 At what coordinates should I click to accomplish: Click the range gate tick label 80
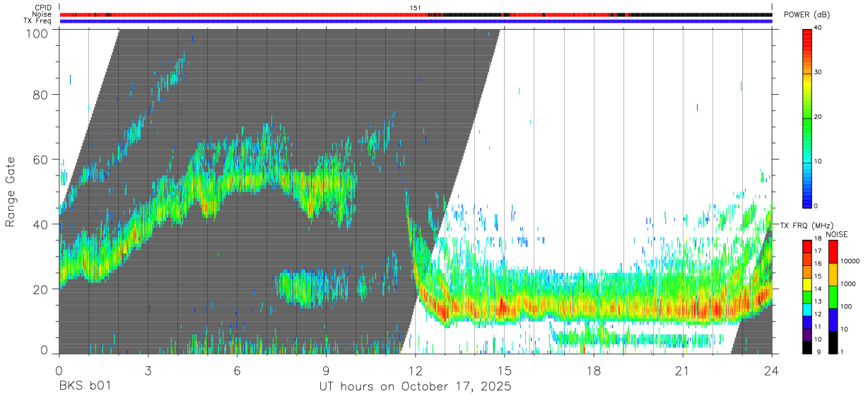click(40, 95)
